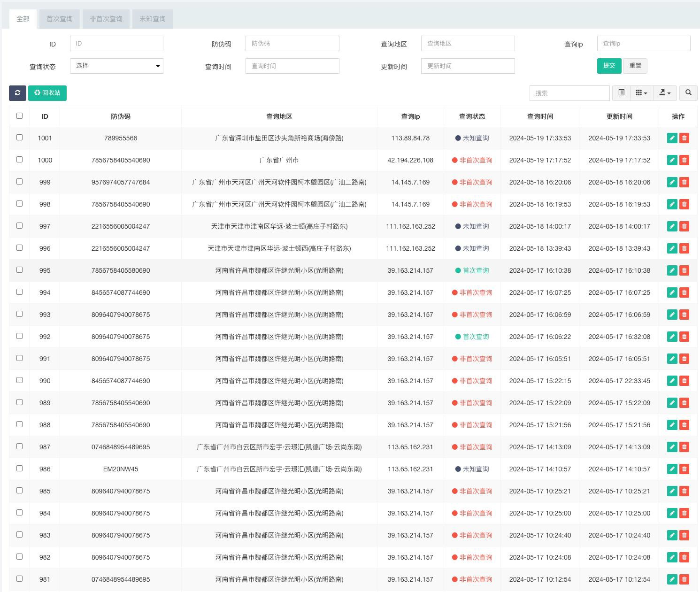Open the 查询状态 select dropdown
The height and width of the screenshot is (592, 700).
(x=116, y=66)
